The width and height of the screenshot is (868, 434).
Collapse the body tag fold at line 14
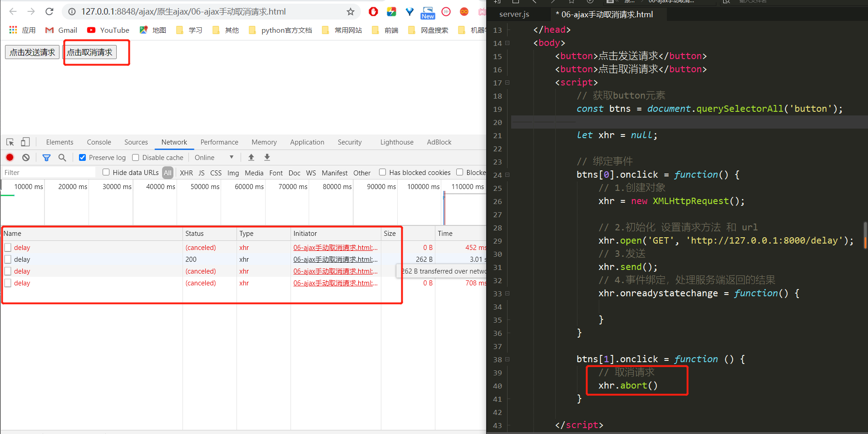click(x=508, y=43)
